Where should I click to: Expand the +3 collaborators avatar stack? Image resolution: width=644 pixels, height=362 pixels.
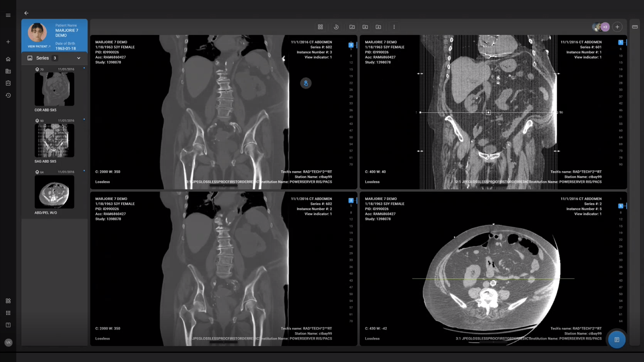tap(605, 27)
